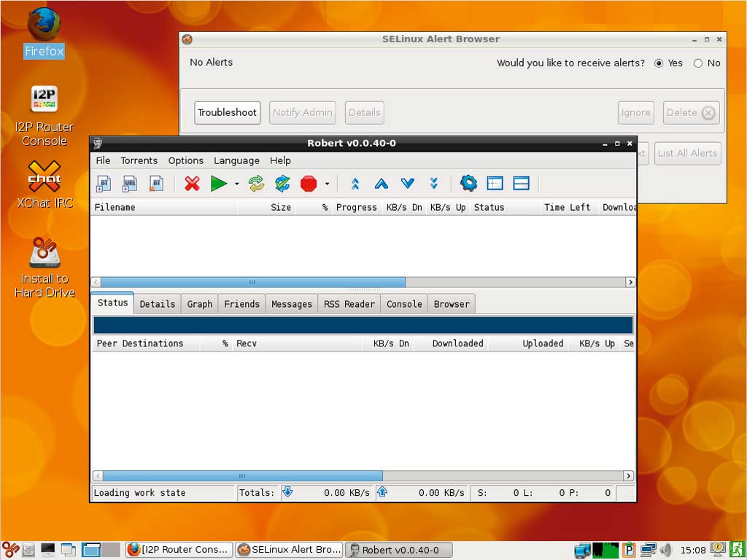Click the blue arrows with checkmark recheck icon

click(x=282, y=183)
